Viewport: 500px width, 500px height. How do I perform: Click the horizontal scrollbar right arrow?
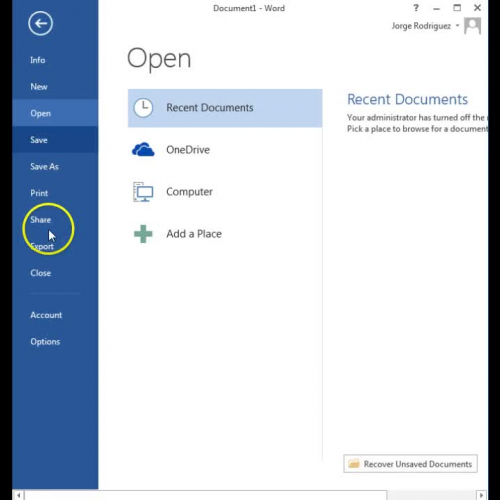click(x=481, y=495)
